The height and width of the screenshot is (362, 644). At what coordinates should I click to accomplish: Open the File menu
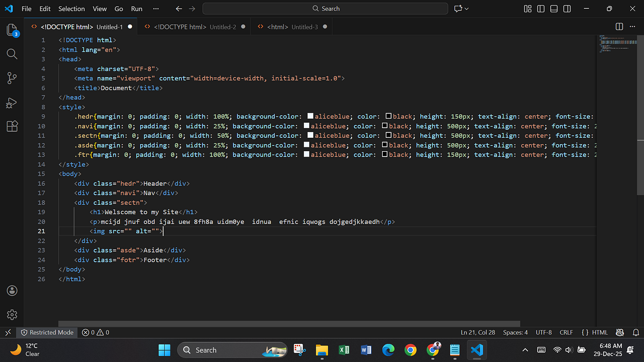coord(27,9)
